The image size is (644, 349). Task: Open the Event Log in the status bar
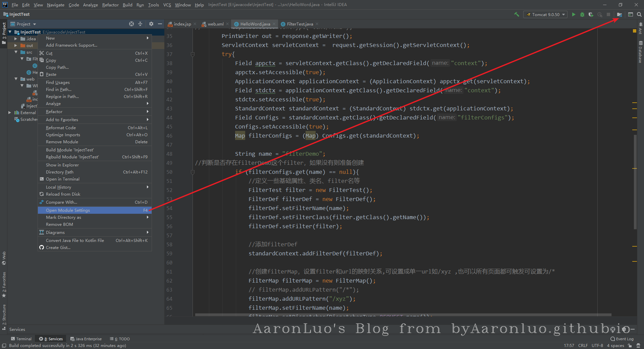pyautogui.click(x=622, y=339)
